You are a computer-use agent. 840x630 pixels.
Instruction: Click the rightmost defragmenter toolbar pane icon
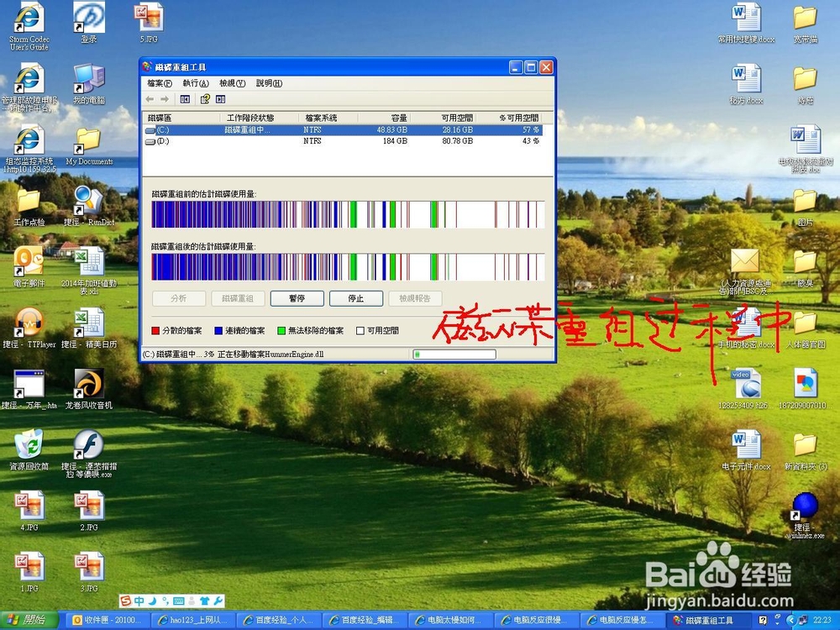(x=220, y=100)
